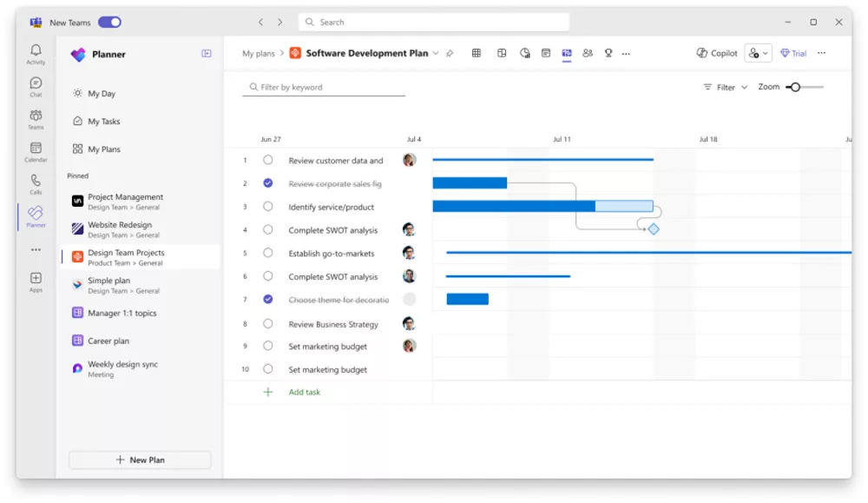Mark 'Review customer data and' task complete

point(268,160)
